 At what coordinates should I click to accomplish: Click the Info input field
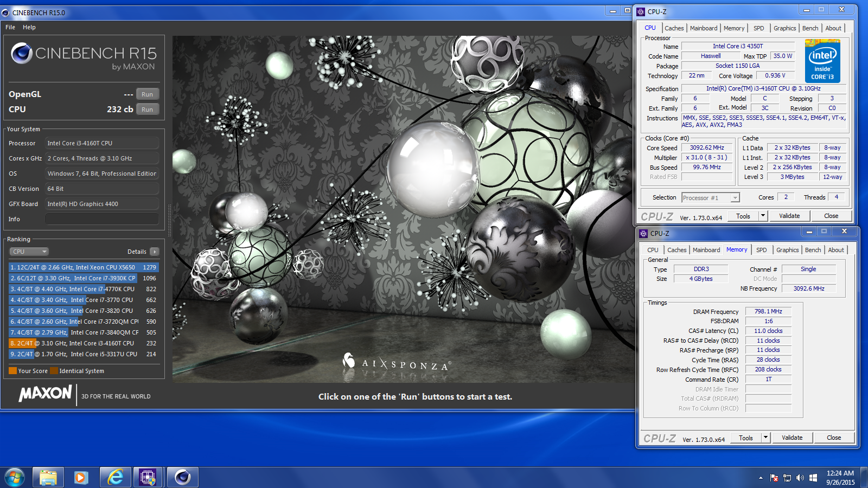click(102, 219)
